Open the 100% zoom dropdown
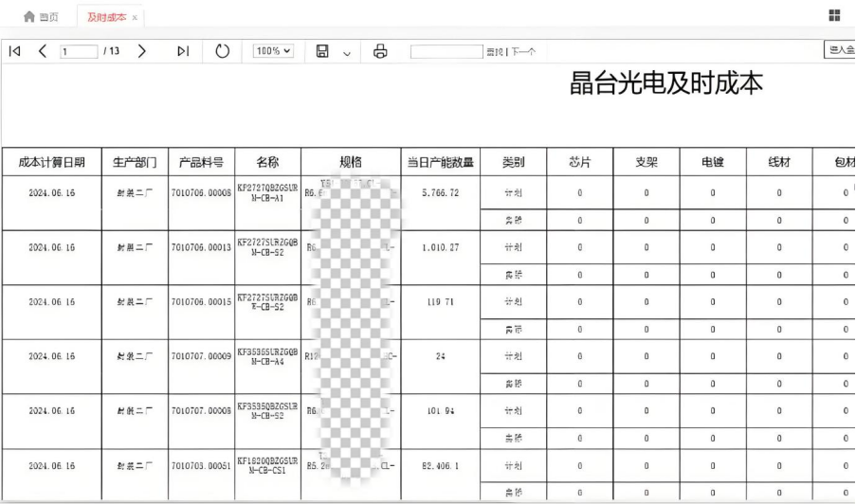The width and height of the screenshot is (856, 504). tap(273, 51)
